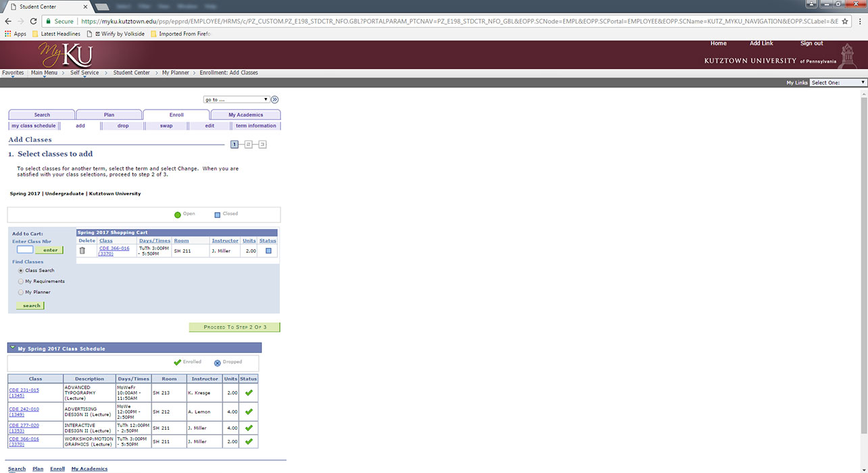Viewport: 868px width, 473px height.
Task: Open the 'drop' sub-tab
Action: pyautogui.click(x=123, y=126)
